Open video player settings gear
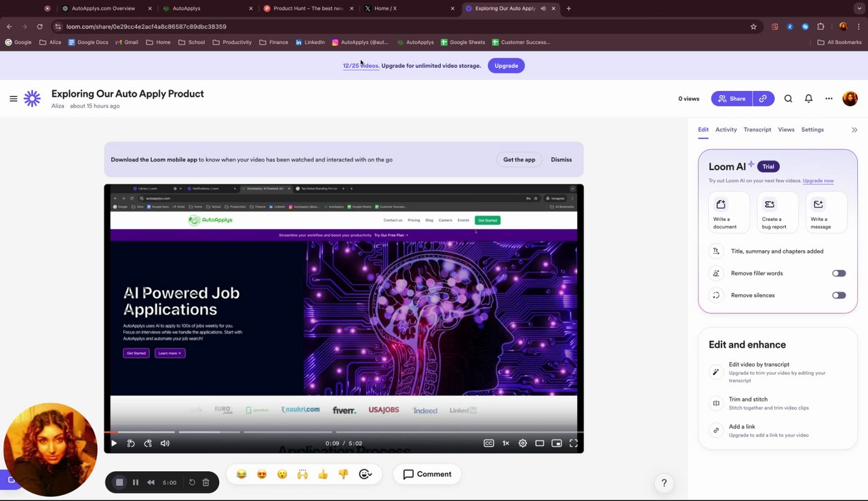 click(523, 443)
